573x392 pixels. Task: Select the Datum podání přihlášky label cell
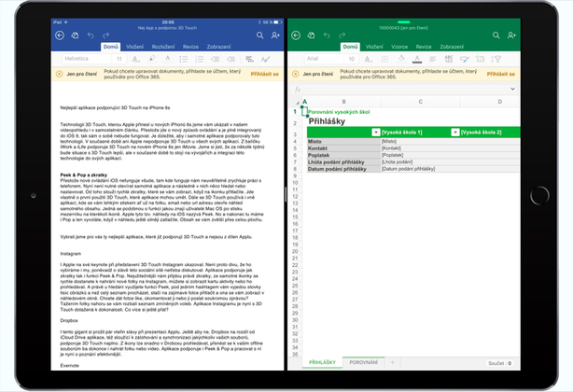click(343, 169)
